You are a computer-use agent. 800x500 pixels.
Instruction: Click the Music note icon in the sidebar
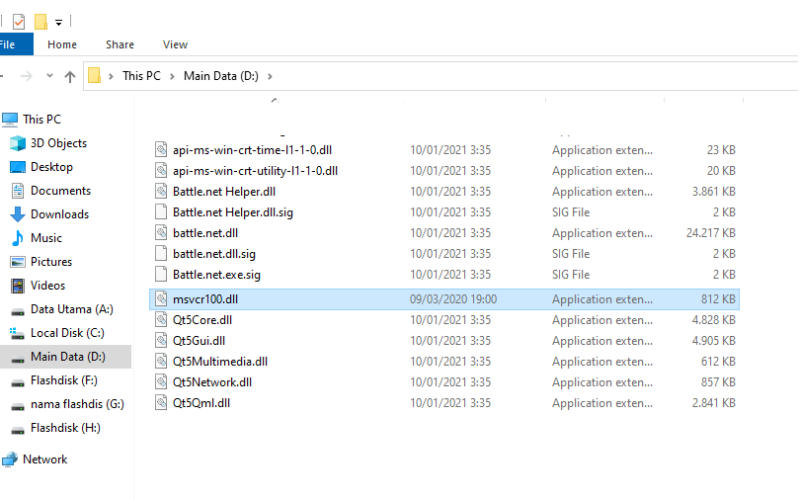click(x=18, y=238)
